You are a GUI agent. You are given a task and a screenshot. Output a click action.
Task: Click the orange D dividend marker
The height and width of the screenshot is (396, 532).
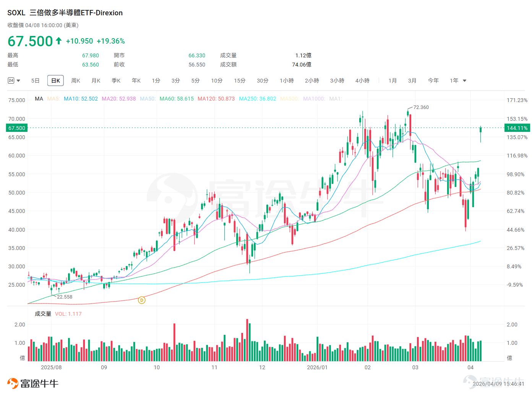(x=142, y=300)
